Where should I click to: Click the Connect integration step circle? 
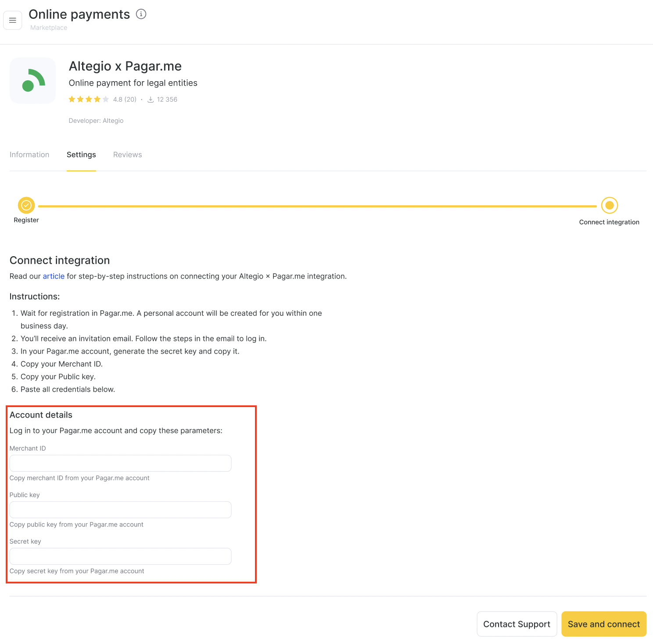tap(610, 205)
